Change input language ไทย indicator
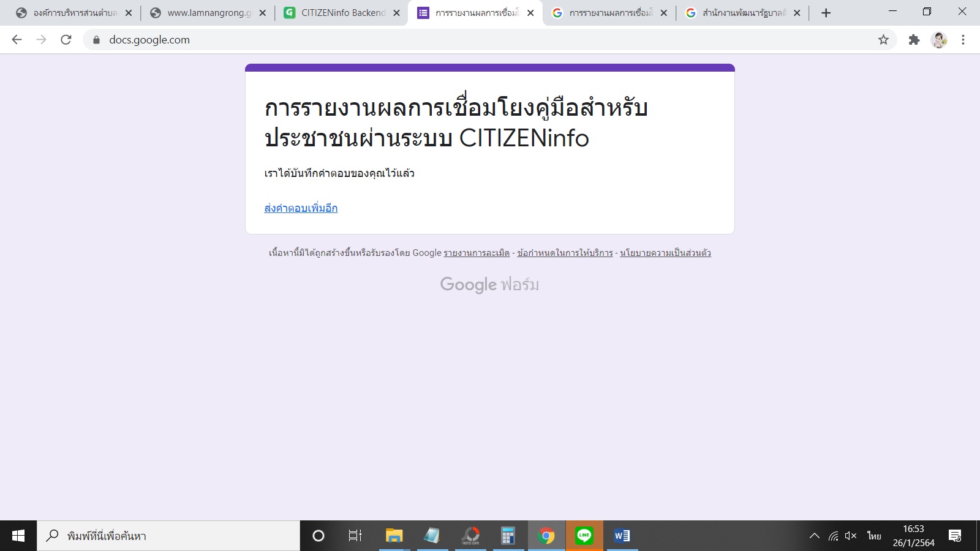Screen dimensions: 980x551 [x=874, y=536]
